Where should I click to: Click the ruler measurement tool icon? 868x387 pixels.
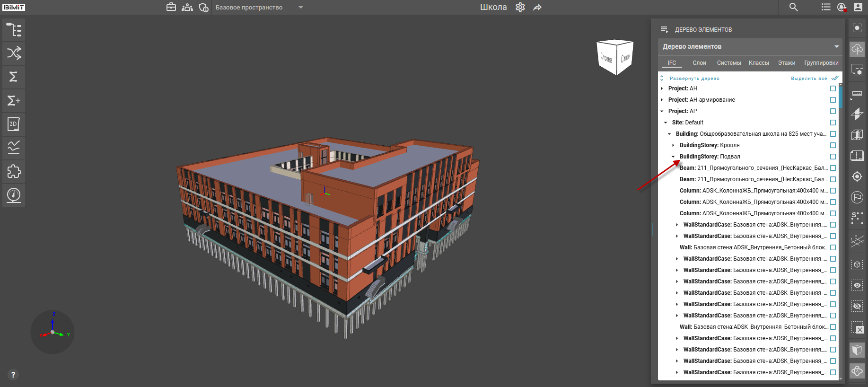[857, 93]
